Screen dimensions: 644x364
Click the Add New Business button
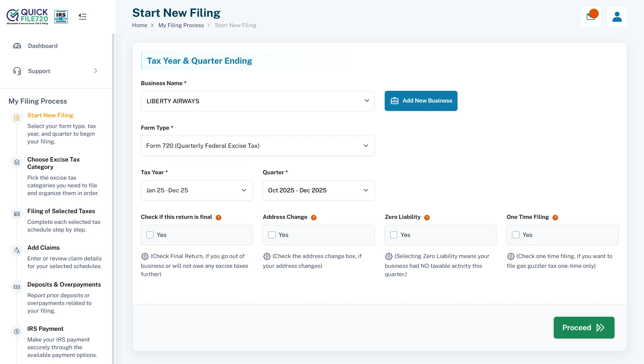click(x=421, y=101)
